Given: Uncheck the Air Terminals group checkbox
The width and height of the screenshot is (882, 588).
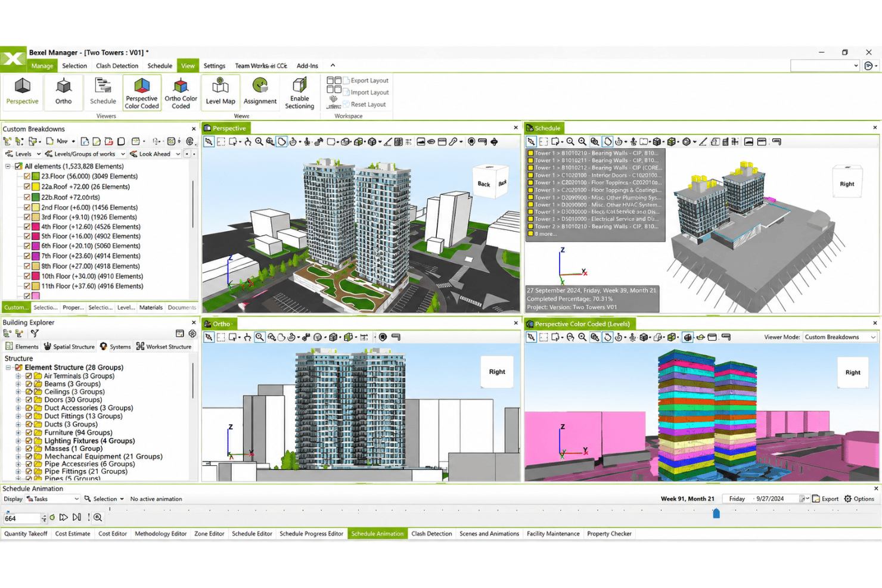Looking at the screenshot, I should [28, 376].
